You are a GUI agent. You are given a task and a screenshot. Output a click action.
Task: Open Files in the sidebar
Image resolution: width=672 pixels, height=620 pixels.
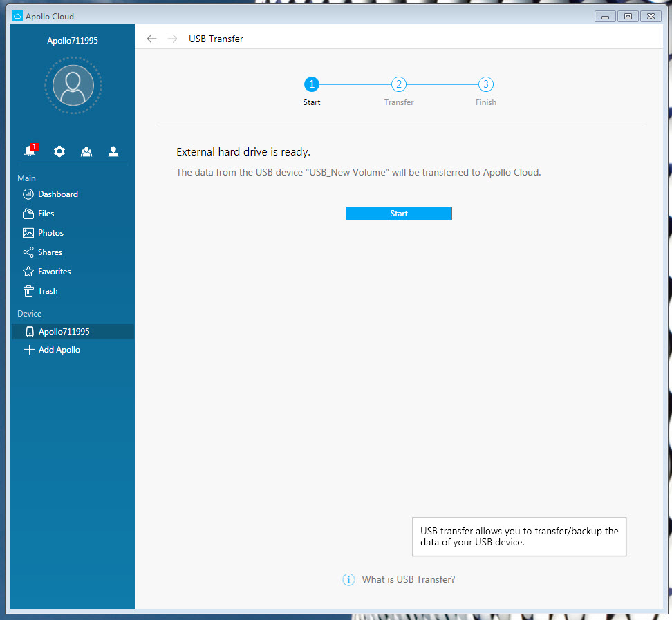46,214
